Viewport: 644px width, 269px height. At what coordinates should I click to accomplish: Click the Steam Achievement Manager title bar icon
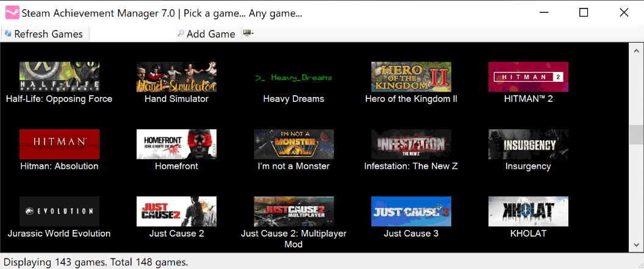click(12, 13)
